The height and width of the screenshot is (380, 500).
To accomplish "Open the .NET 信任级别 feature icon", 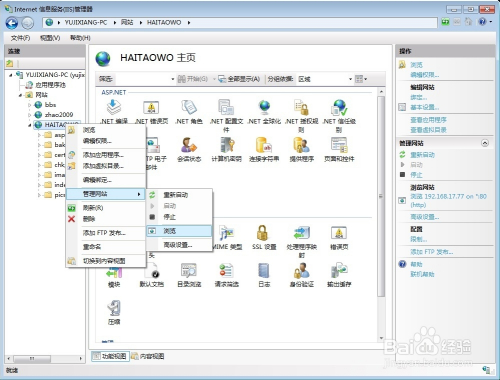I will tap(339, 107).
